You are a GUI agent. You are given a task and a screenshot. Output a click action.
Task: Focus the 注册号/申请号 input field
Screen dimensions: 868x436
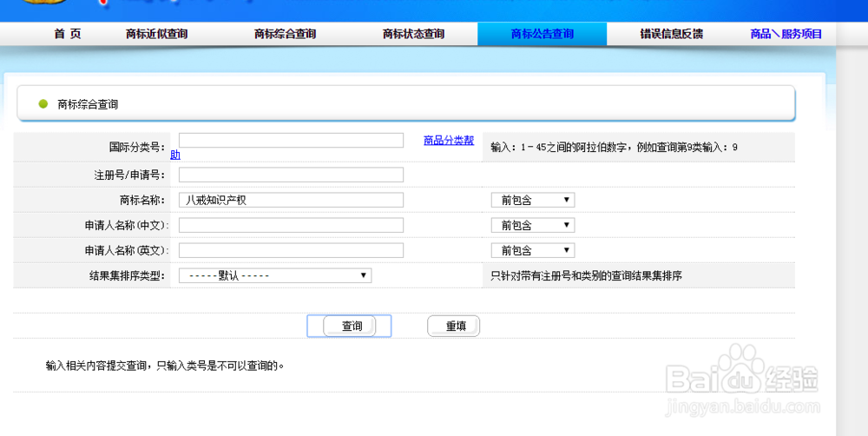[291, 175]
